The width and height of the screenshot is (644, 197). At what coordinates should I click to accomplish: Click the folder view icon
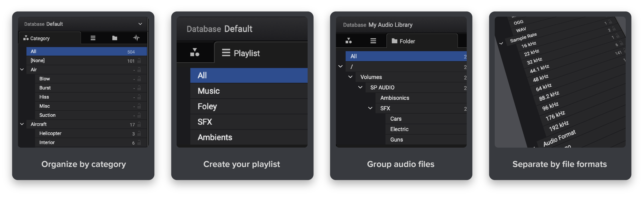(115, 38)
